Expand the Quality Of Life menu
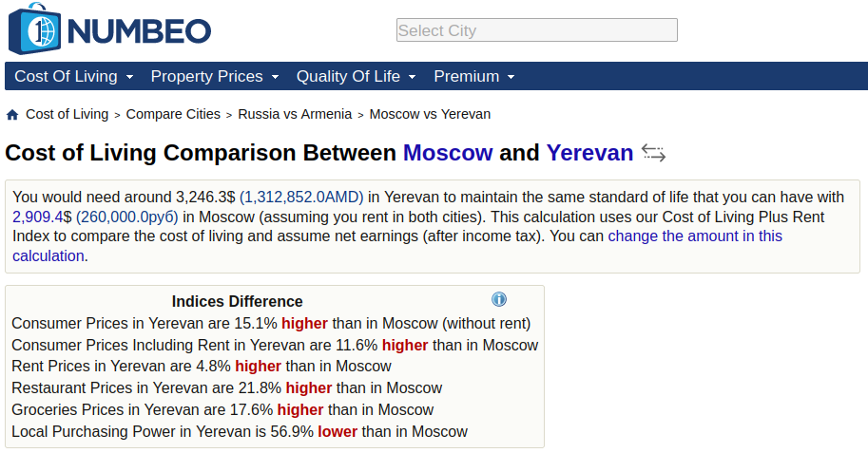Viewport: 868px width, 453px height. [x=356, y=76]
